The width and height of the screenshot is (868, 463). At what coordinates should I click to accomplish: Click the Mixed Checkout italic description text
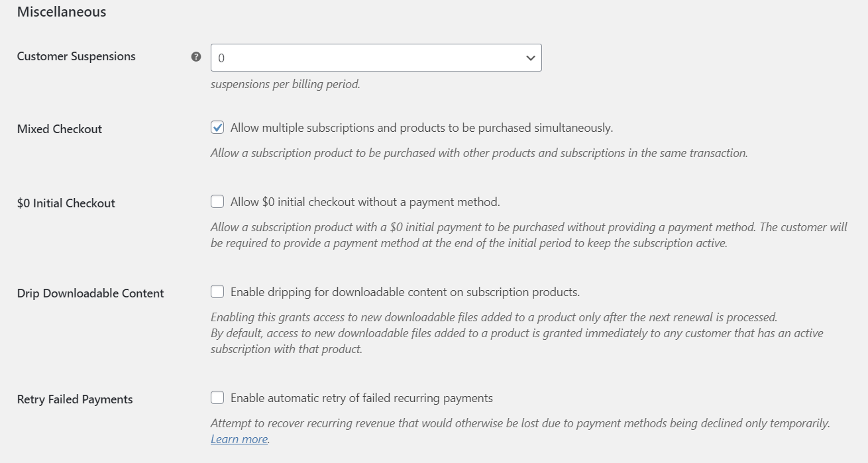pyautogui.click(x=479, y=153)
